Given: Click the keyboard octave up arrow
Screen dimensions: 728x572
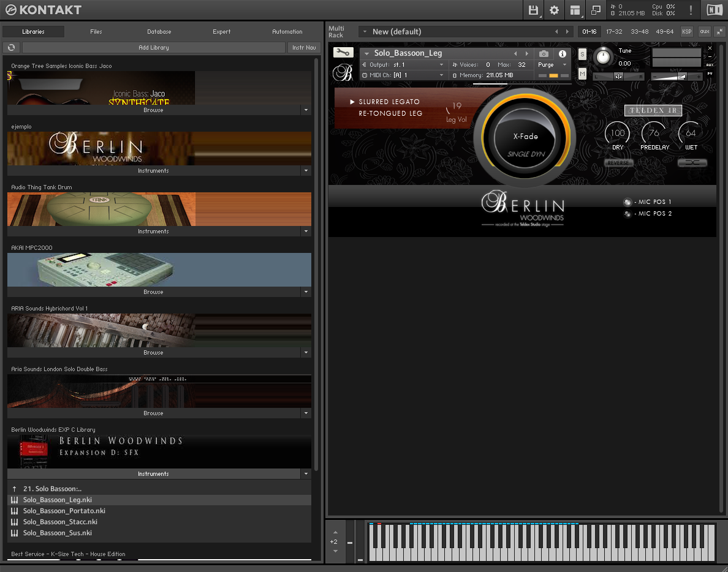Looking at the screenshot, I should [x=335, y=532].
